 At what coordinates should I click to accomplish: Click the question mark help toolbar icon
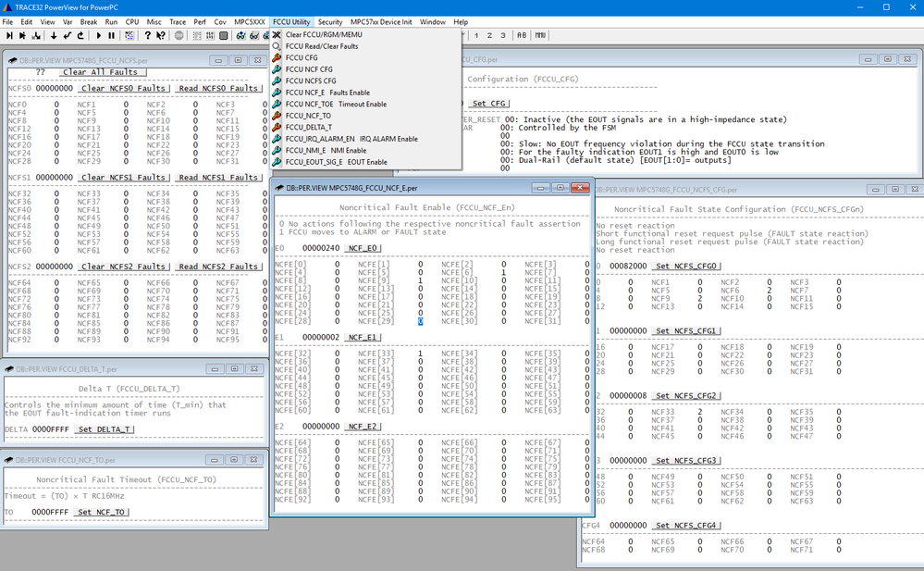point(147,35)
